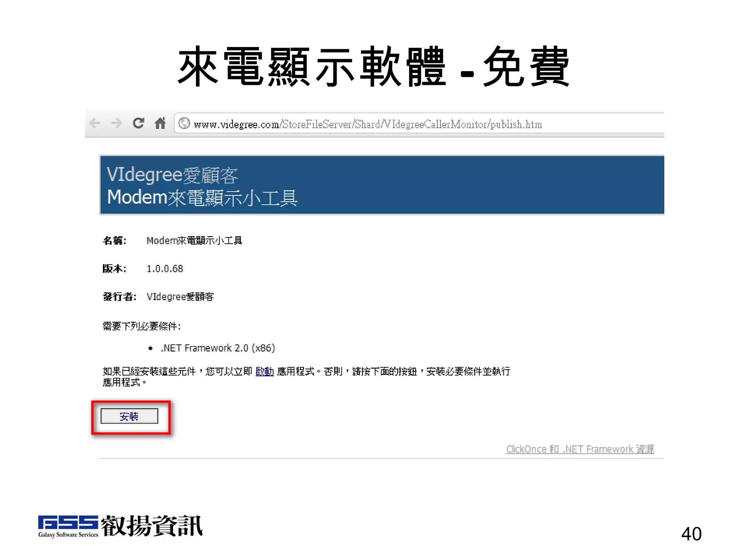Click the browser forward arrow
This screenshot has width=747, height=560.
[x=117, y=123]
